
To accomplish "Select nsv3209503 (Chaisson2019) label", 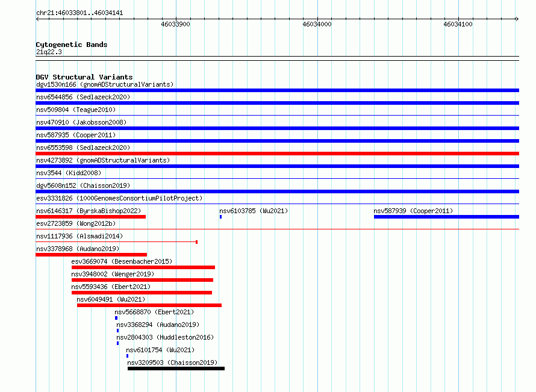I will click(x=172, y=362).
